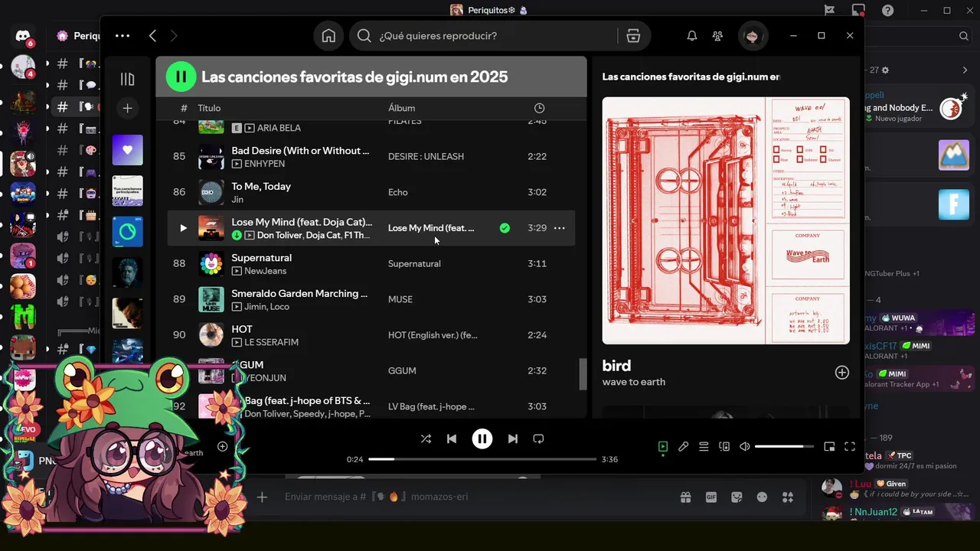Click Discord search magnifier field
Screen dimensions: 980x551
964,36
